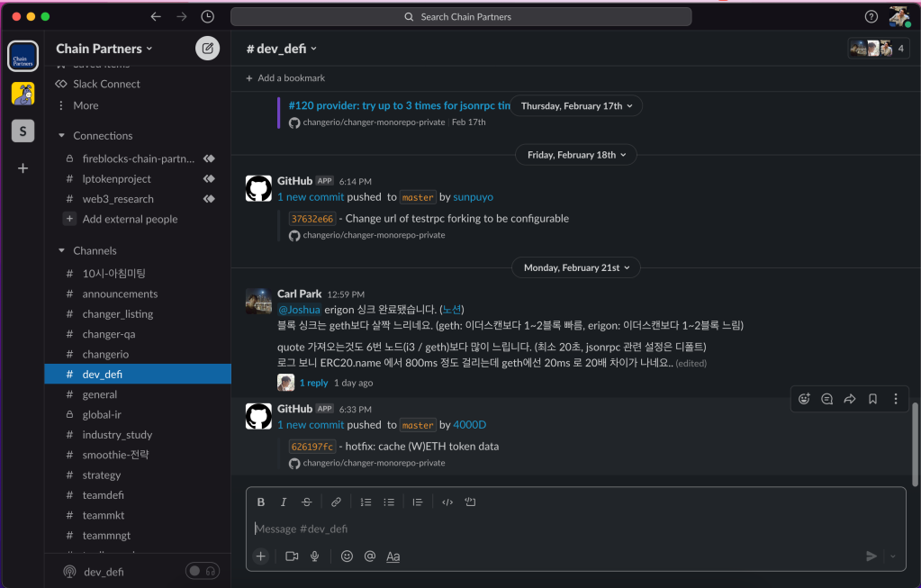The width and height of the screenshot is (921, 588).
Task: Go back in history with the back arrow
Action: point(156,16)
